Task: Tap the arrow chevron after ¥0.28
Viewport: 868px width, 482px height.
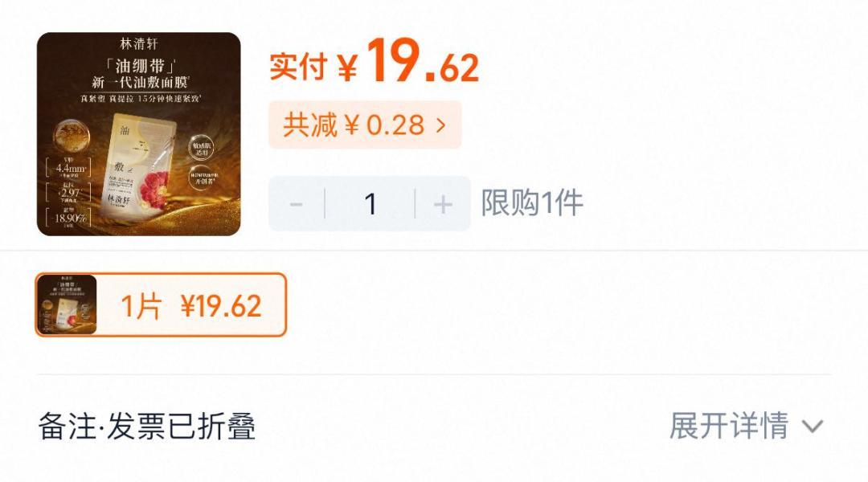Action: (440, 125)
